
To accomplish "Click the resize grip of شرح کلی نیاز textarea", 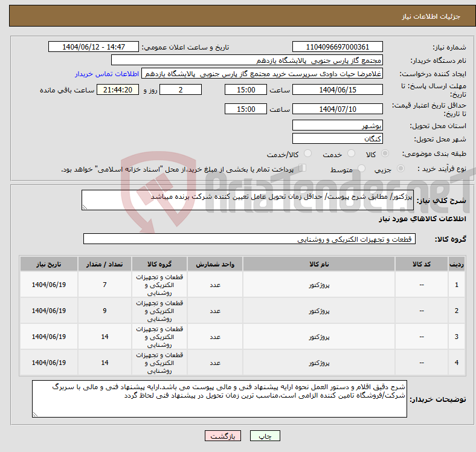I will point(85,207).
